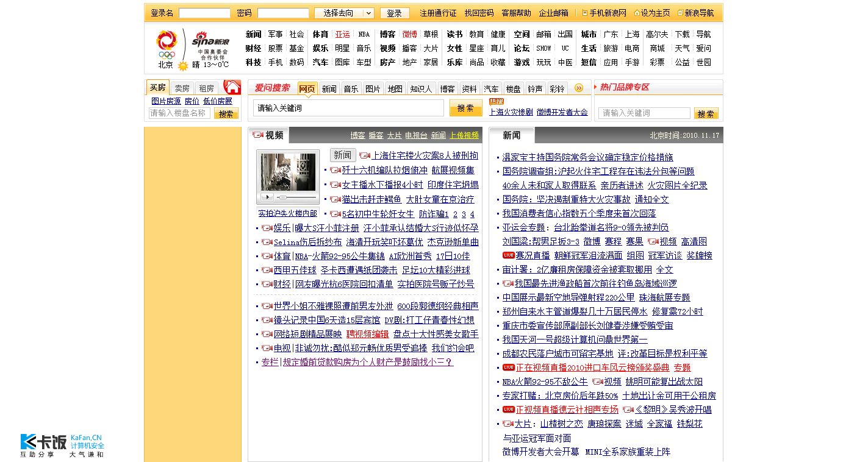
Task: Click the camera icon in the 视频 panel header
Action: click(x=258, y=135)
